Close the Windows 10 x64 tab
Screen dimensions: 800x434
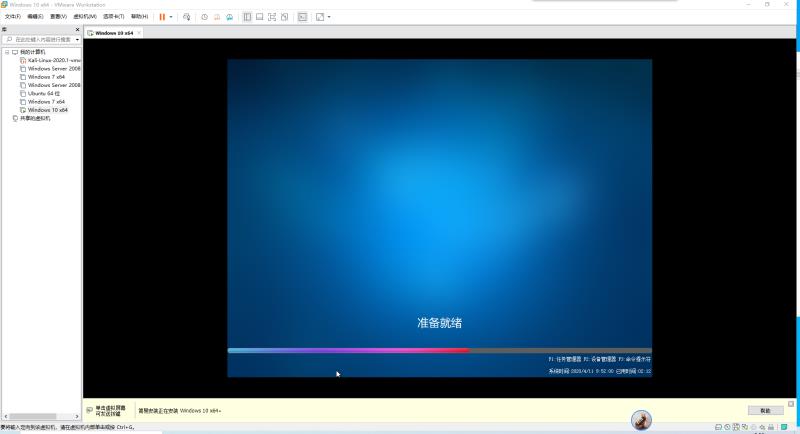click(139, 33)
